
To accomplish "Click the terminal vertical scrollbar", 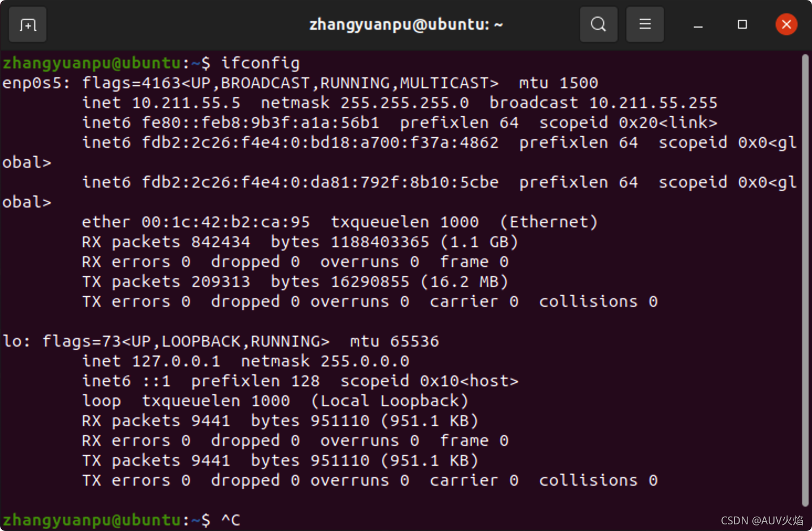I will click(x=805, y=280).
